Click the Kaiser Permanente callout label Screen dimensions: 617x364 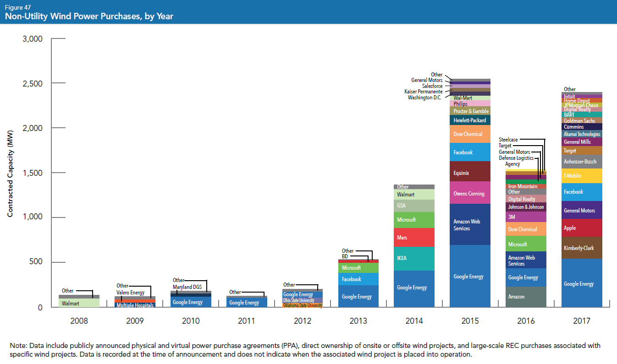pos(424,92)
